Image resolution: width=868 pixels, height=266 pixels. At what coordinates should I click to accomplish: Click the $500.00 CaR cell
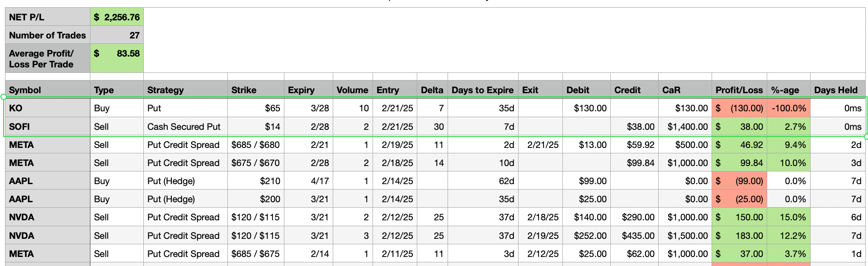[685, 145]
